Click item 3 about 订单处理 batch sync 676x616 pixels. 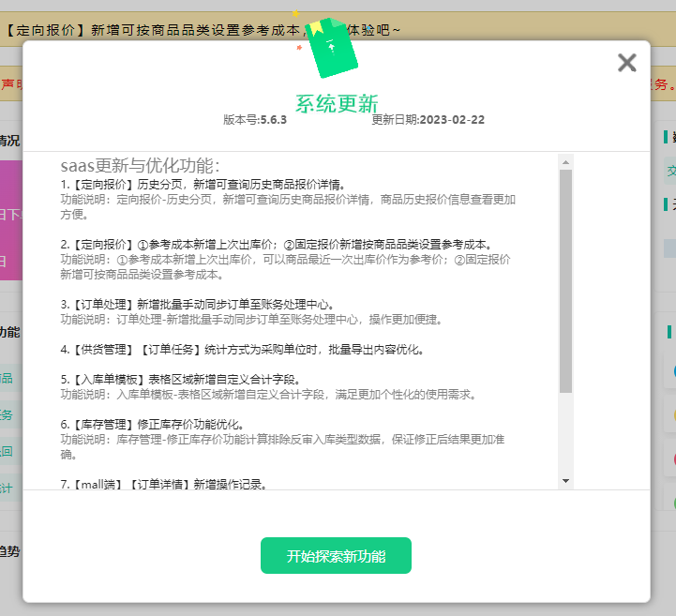(198, 305)
